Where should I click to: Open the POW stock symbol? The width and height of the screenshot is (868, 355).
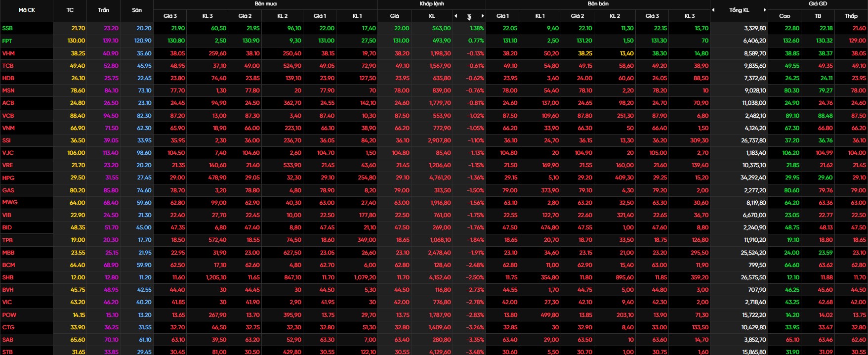9,315
